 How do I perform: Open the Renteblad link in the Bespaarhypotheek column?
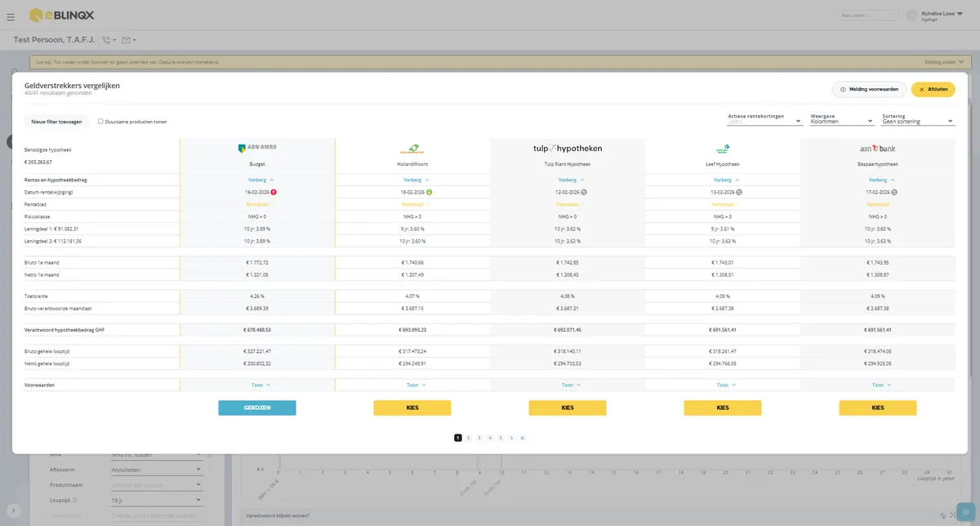(x=878, y=204)
